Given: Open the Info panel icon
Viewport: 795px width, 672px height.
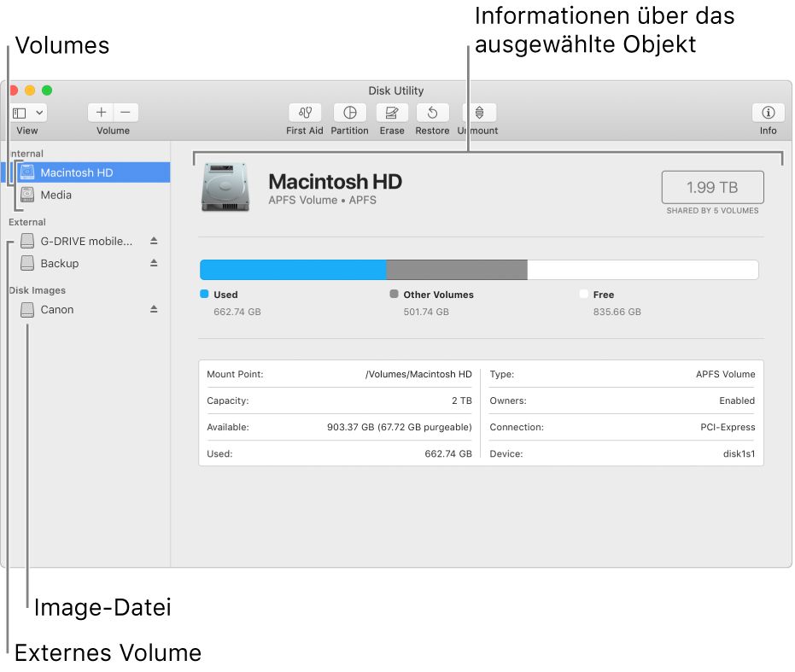Looking at the screenshot, I should [769, 113].
